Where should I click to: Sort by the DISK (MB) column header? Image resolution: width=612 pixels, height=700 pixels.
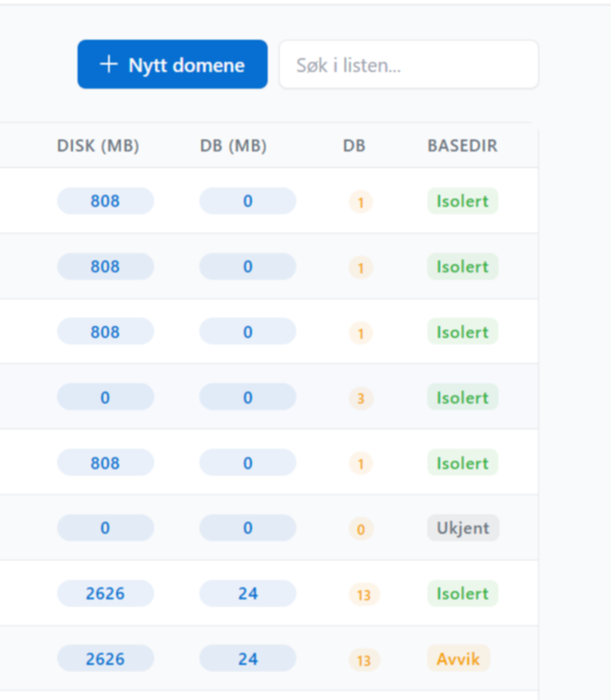98,146
